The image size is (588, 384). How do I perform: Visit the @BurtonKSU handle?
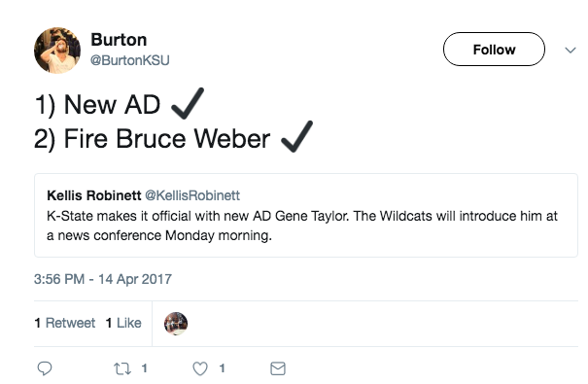tap(130, 60)
